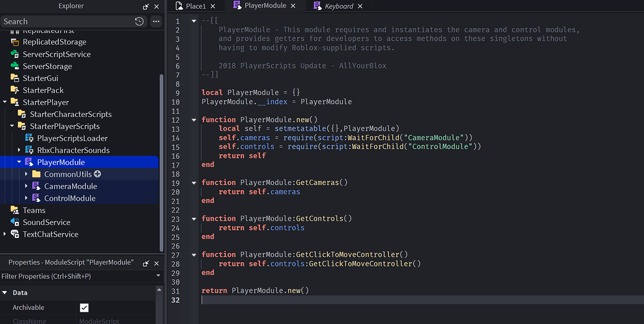Click the Keyboard tab script icon

coord(317,6)
